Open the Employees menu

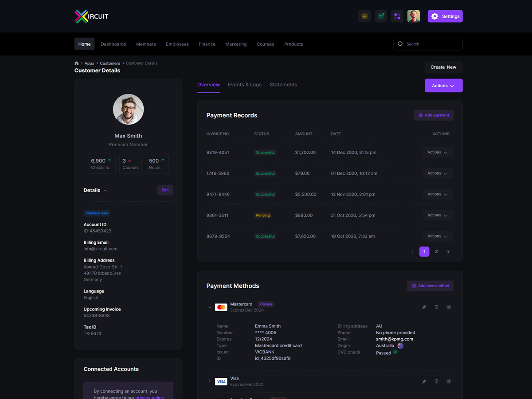[x=177, y=44]
